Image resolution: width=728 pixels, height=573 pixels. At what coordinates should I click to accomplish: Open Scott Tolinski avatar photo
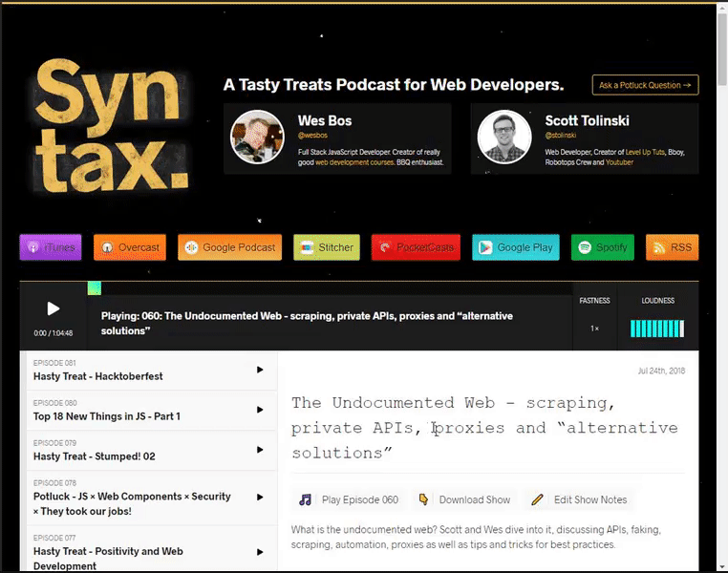504,137
